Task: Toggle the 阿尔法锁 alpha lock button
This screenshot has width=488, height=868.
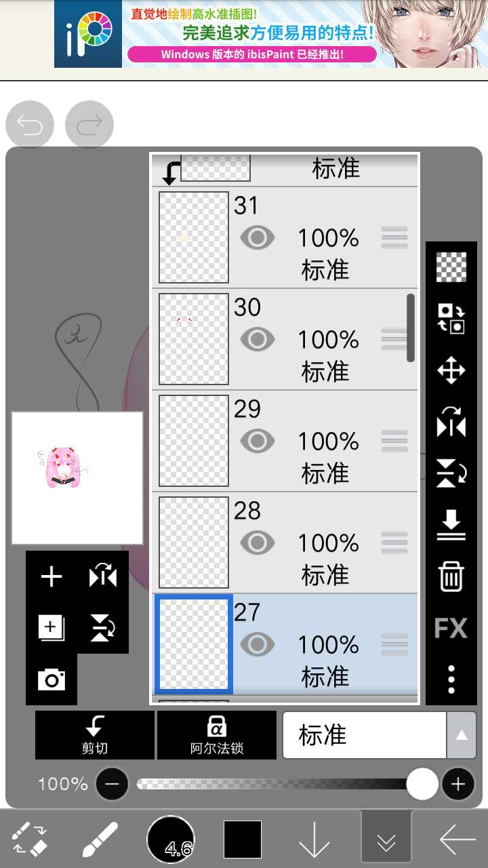Action: point(217,735)
